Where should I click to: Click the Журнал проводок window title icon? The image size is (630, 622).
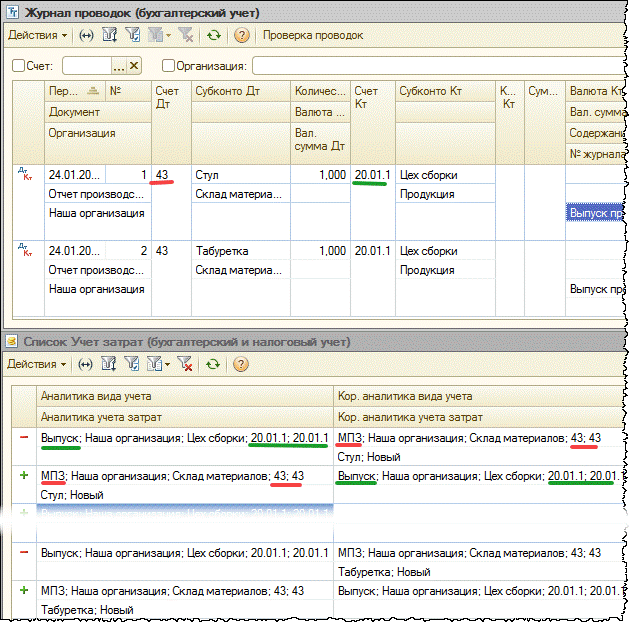[12, 12]
